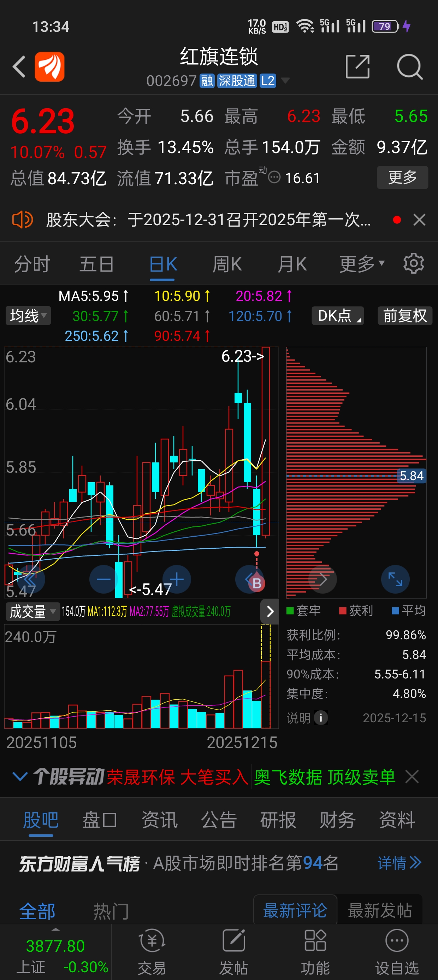Expand chip distribution to fullscreen

[x=395, y=579]
